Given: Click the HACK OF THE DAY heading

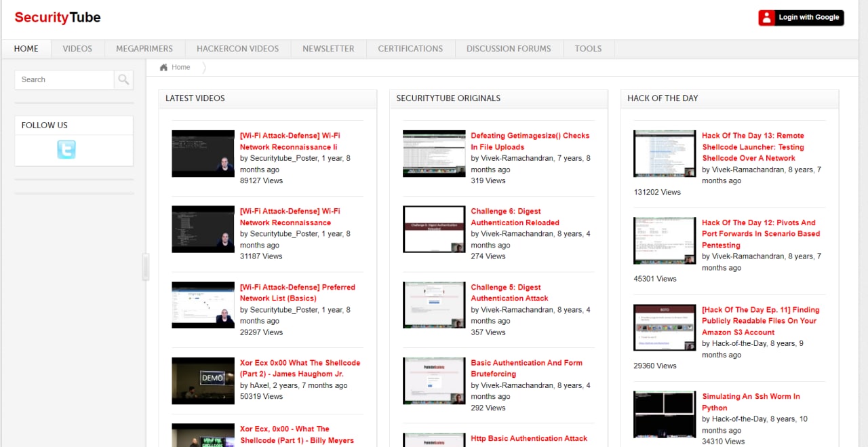Looking at the screenshot, I should pyautogui.click(x=663, y=98).
